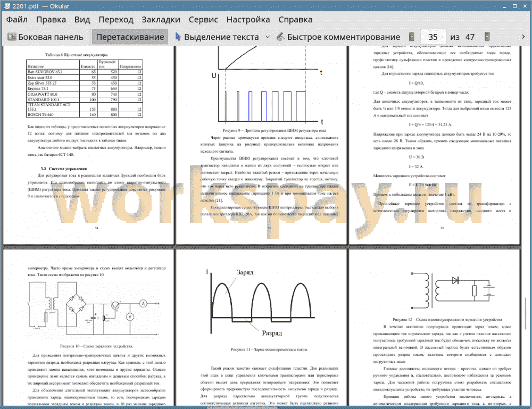This screenshot has height=409, width=532.
Task: Click the formula "I = Q/10"
Action: 417,83
